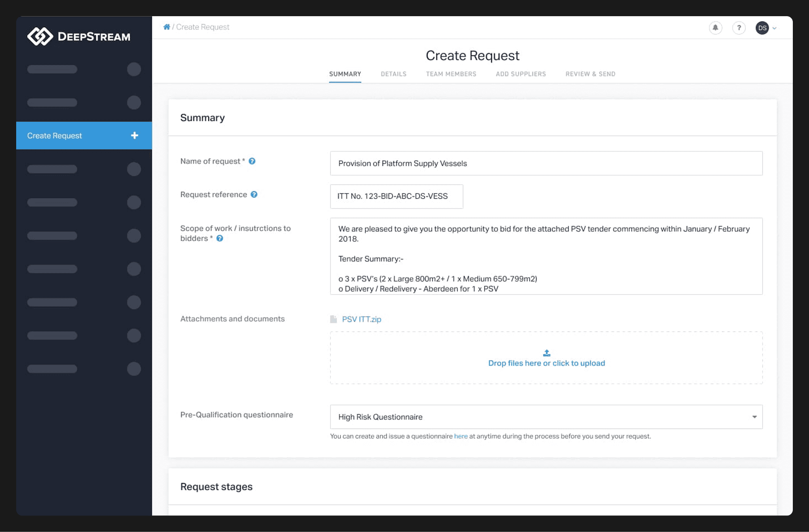Open the PSV ITT.zip attachment

click(x=362, y=319)
